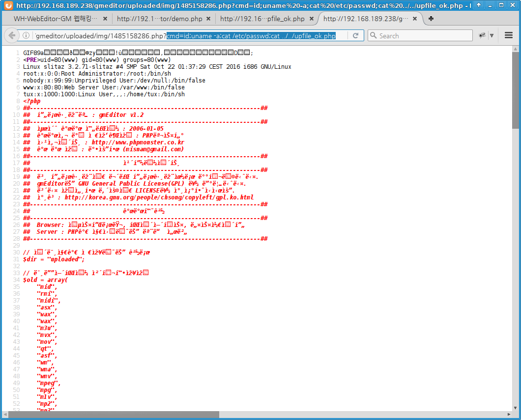Screen dimensions: 521x420
Task: Open the hamburger menu icon
Action: pos(508,35)
